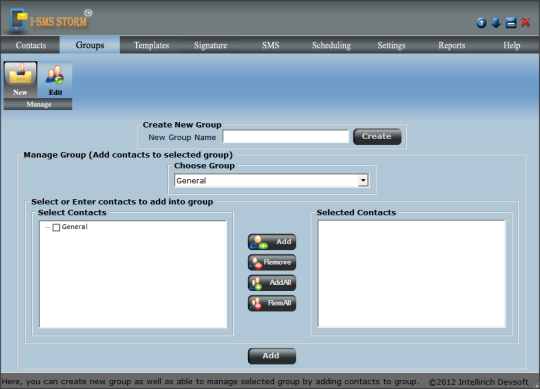Image resolution: width=540 pixels, height=389 pixels.
Task: Minimize the I-SMS Storm window
Action: pyautogui.click(x=511, y=23)
